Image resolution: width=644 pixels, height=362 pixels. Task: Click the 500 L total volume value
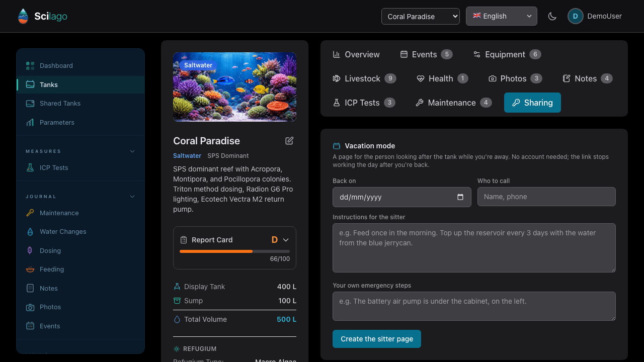pyautogui.click(x=286, y=319)
